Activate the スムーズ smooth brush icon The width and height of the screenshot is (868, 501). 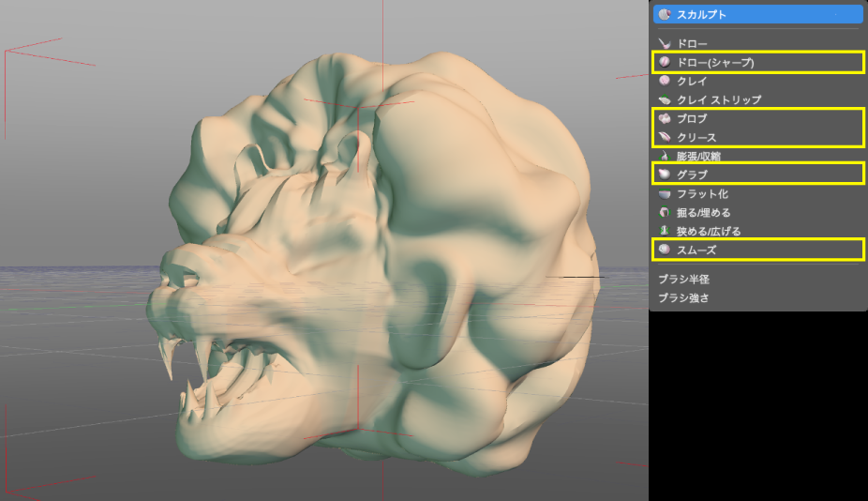(665, 250)
